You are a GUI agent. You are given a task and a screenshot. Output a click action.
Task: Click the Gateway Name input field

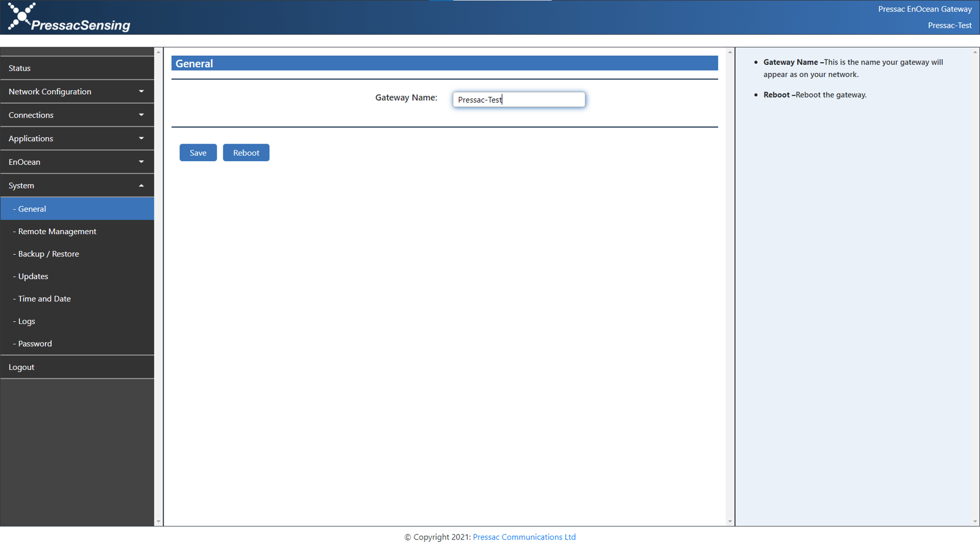coord(518,100)
